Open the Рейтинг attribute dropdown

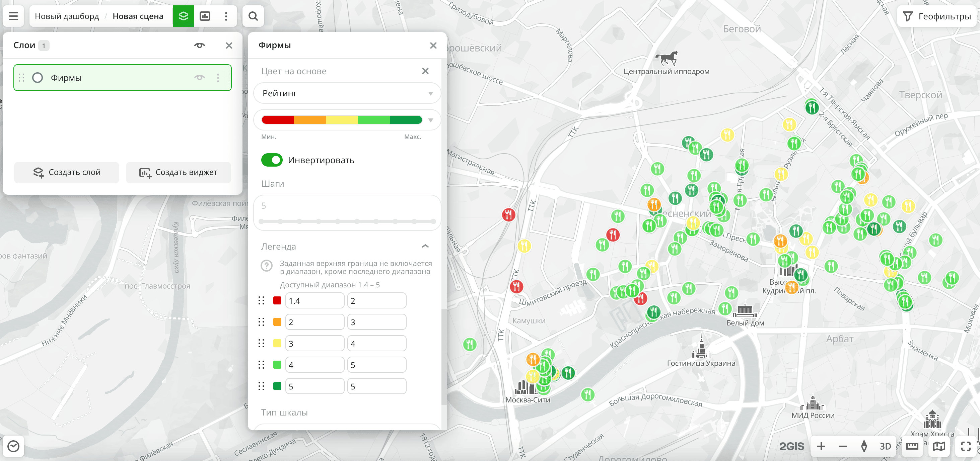click(x=347, y=93)
